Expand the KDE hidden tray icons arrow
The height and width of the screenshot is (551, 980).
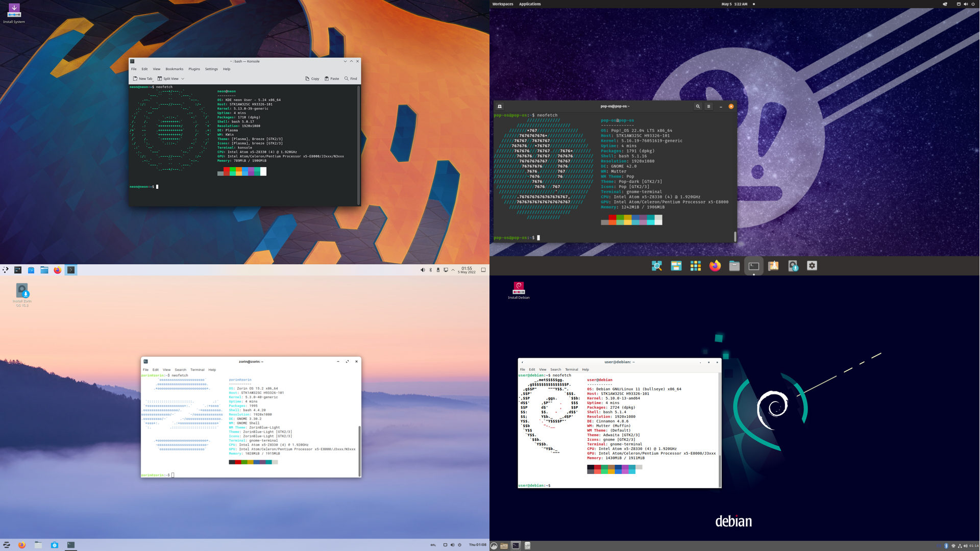point(453,270)
